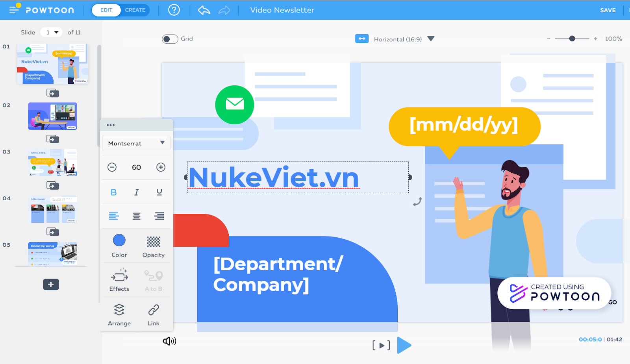Screen dimensions: 630x364
Task: Click SAVE button
Action: [608, 10]
